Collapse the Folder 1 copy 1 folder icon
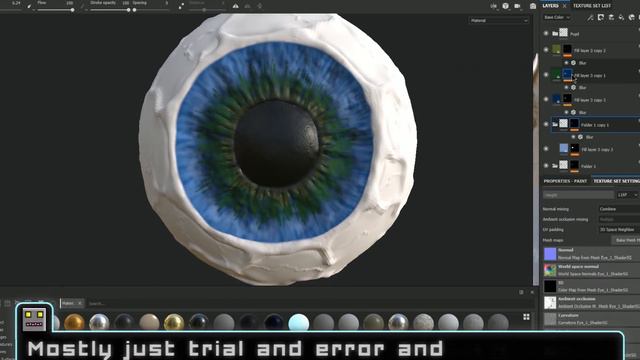 coord(555,124)
